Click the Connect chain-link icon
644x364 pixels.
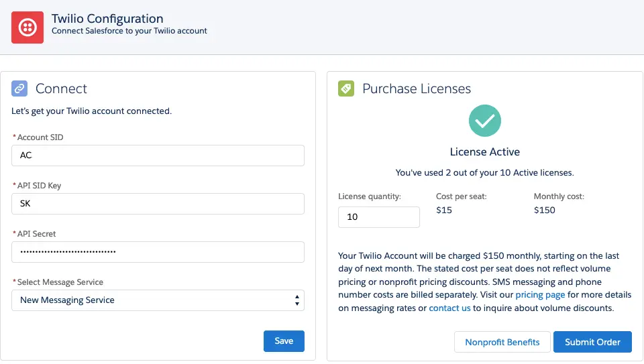tap(19, 88)
